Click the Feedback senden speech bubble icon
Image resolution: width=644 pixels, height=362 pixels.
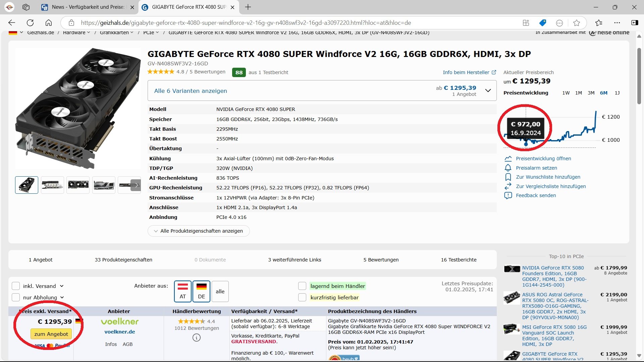[508, 195]
